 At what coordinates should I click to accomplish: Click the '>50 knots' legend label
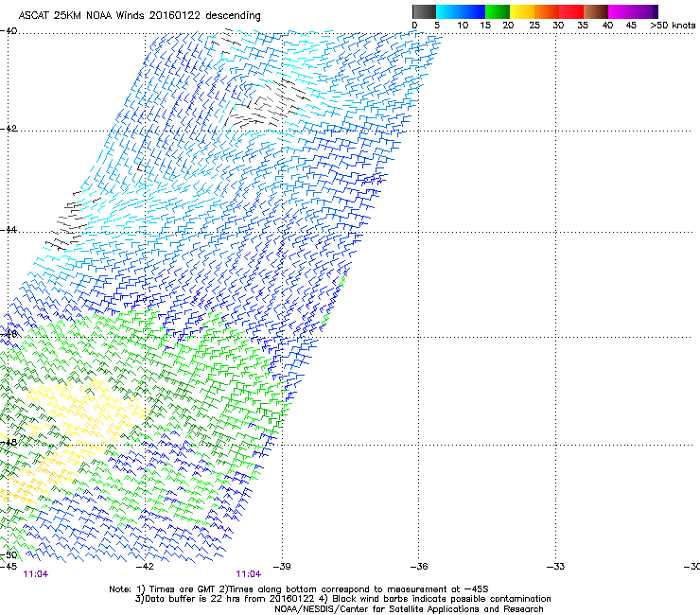point(673,26)
